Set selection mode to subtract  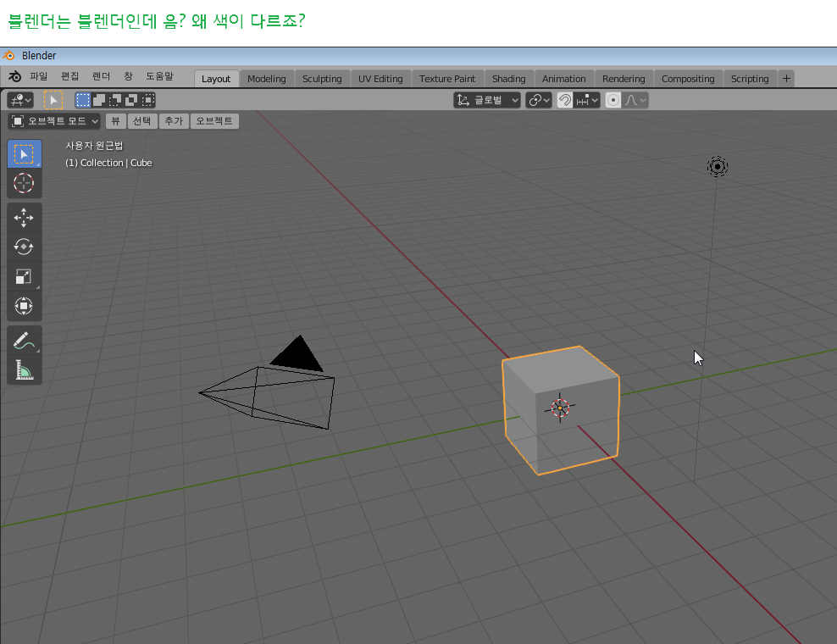point(115,100)
